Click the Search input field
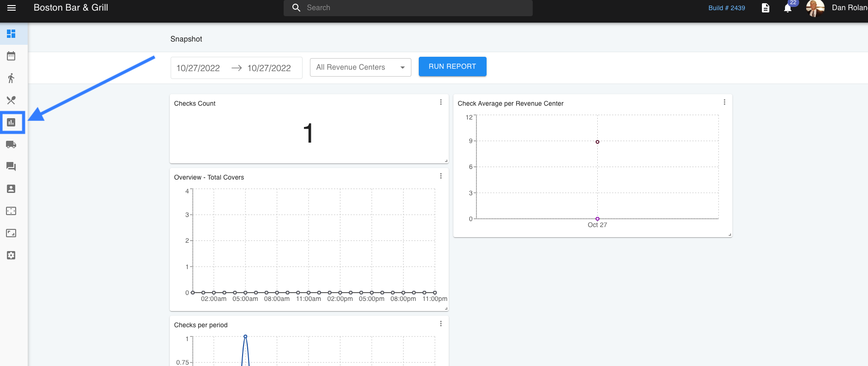Screen dimensions: 868x366 click(415, 8)
